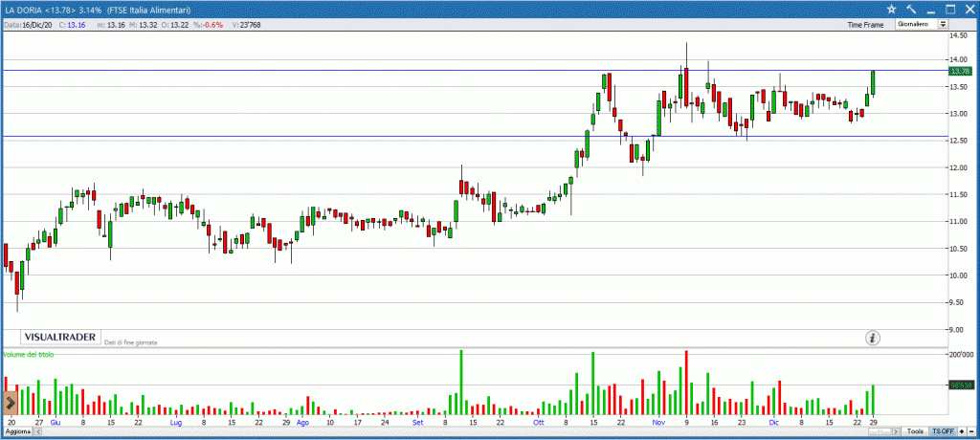Click the Giu month label on time axis
The image size is (980, 440).
pyautogui.click(x=56, y=423)
